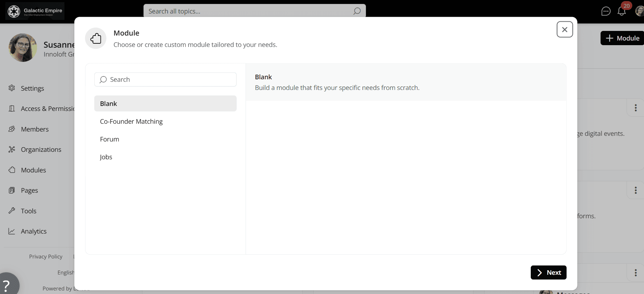Open Pages in the sidebar
The image size is (644, 294).
[29, 191]
